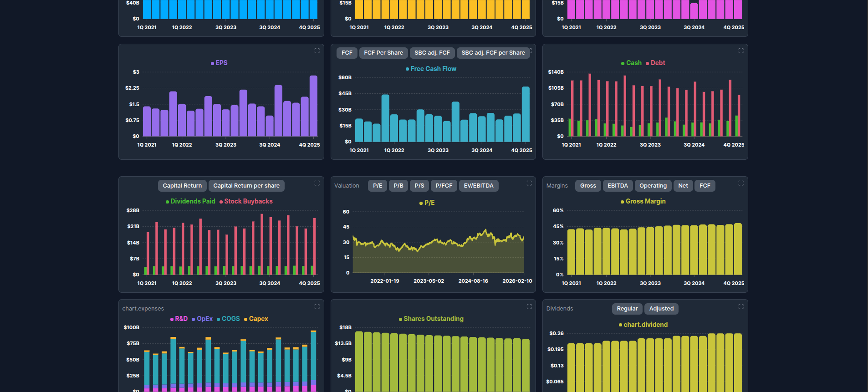Expand the Cash and Debt chart fullscreen
Viewport: 868px width, 392px height.
pos(741,51)
